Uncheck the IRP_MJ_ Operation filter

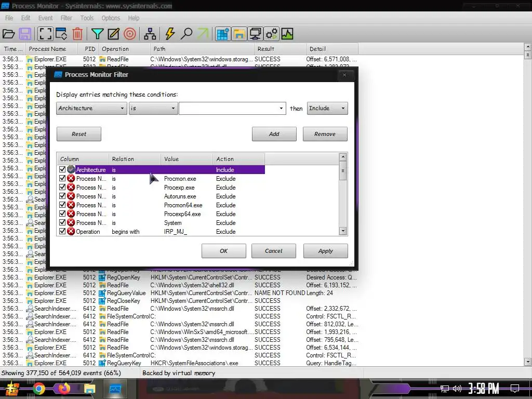pyautogui.click(x=62, y=231)
